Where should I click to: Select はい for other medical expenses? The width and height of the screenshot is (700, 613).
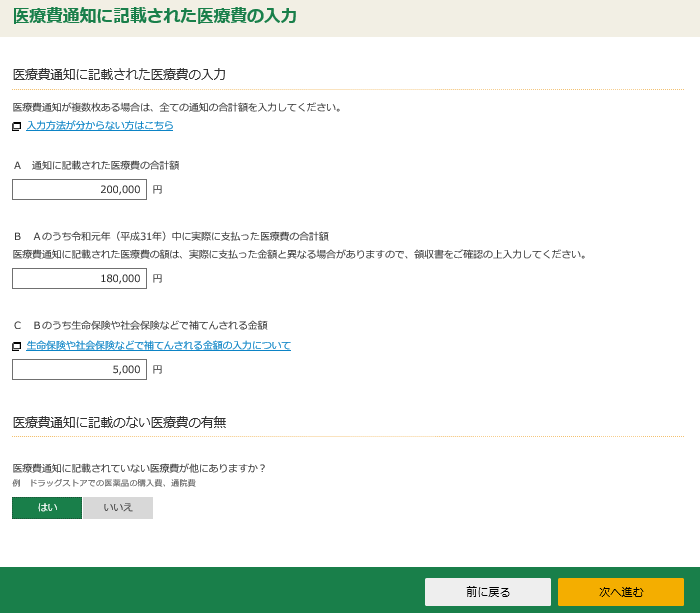47,508
